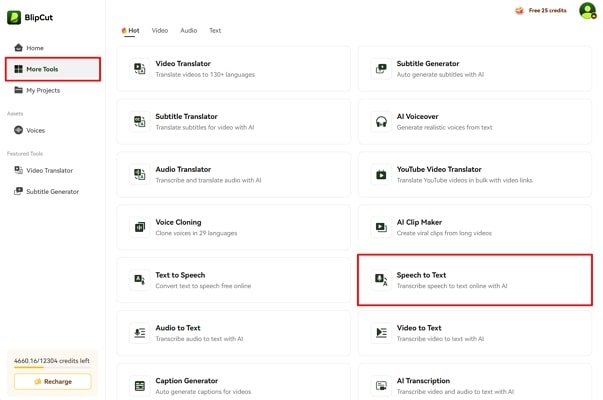
Task: Click the AI Clip Maker icon
Action: [x=381, y=227]
